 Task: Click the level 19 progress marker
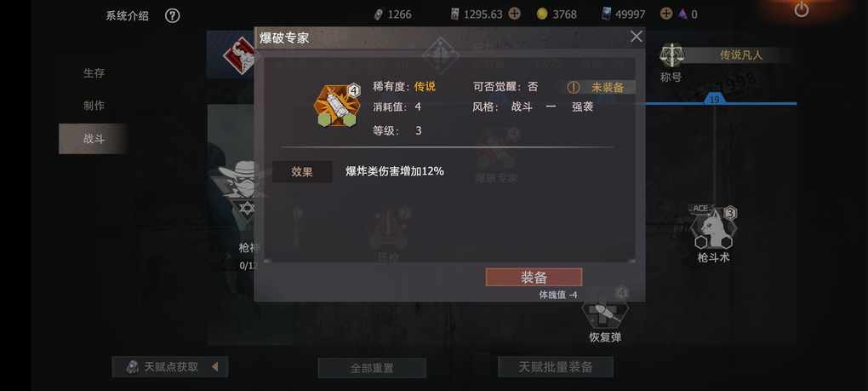714,99
